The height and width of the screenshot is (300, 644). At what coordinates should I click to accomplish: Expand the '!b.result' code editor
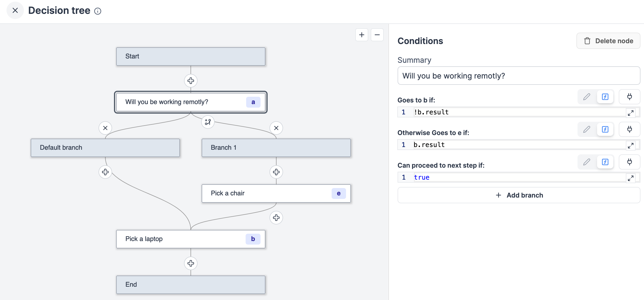click(631, 113)
